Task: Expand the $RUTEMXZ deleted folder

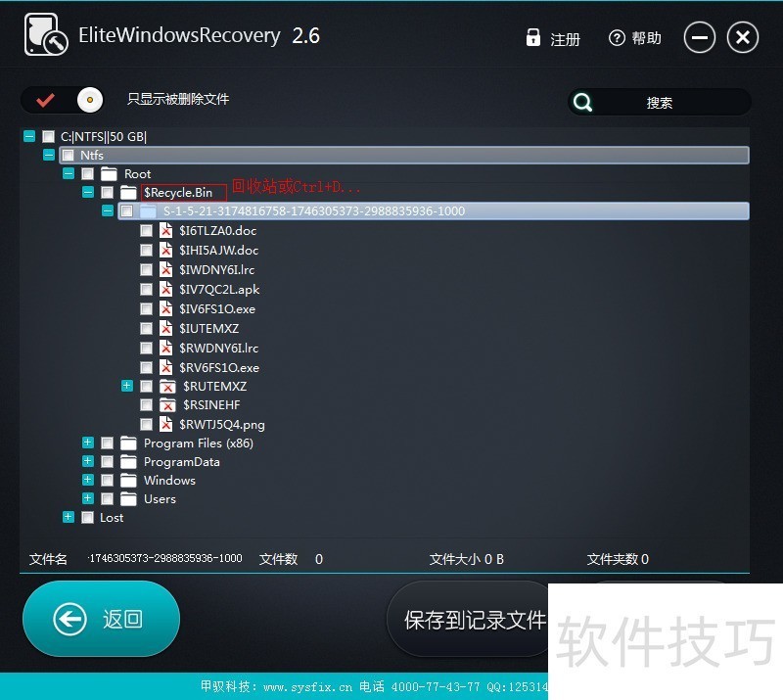Action: (x=127, y=387)
